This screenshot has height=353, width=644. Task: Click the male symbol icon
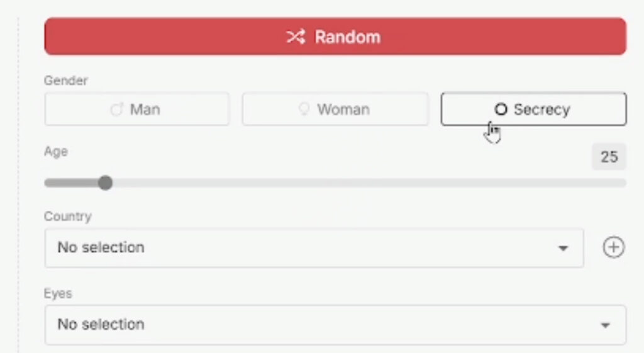point(116,109)
